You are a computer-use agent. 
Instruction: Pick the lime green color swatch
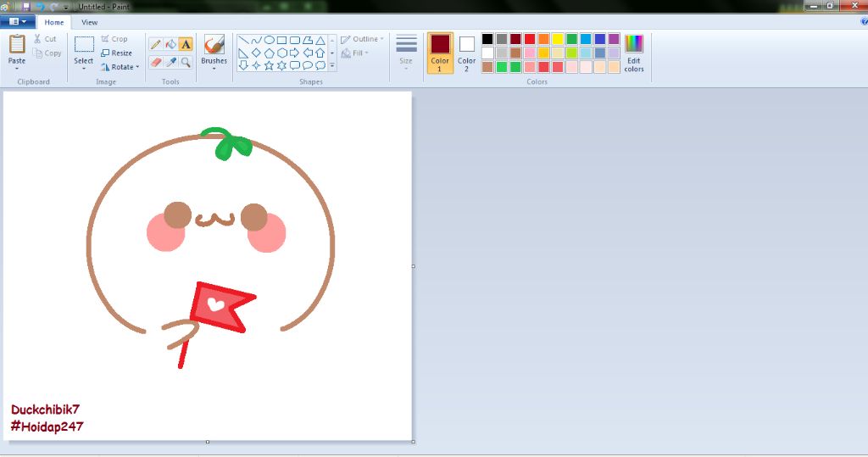click(x=572, y=53)
